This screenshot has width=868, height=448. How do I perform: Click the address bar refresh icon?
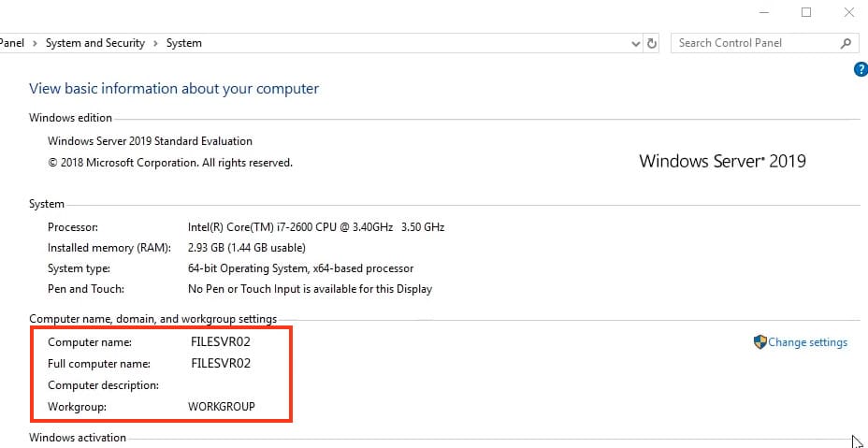coord(652,43)
